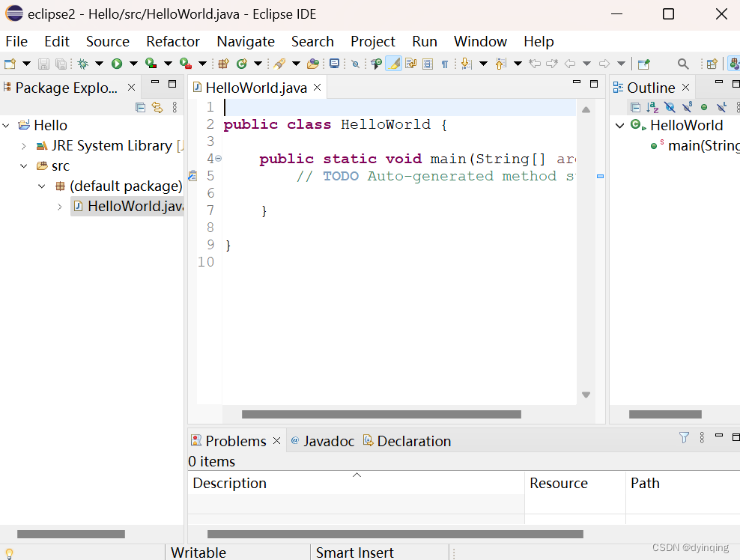Open the Refactor menu
This screenshot has height=560, width=740.
[173, 41]
